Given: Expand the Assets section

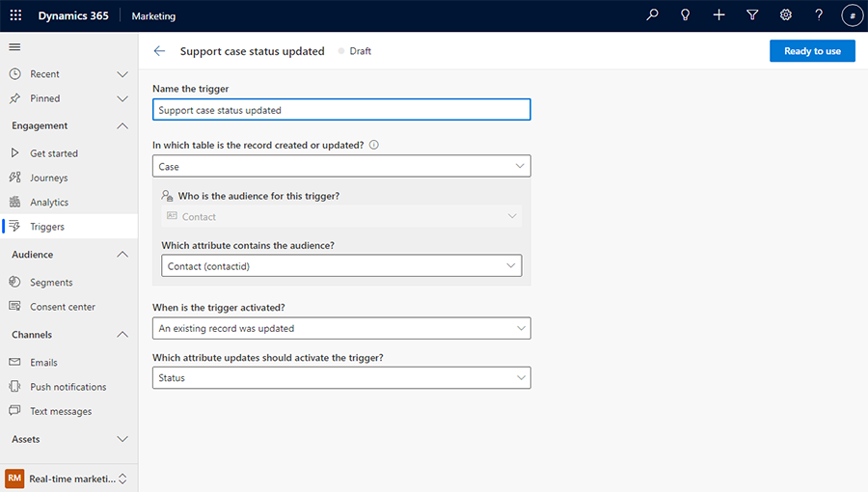Looking at the screenshot, I should tap(122, 439).
